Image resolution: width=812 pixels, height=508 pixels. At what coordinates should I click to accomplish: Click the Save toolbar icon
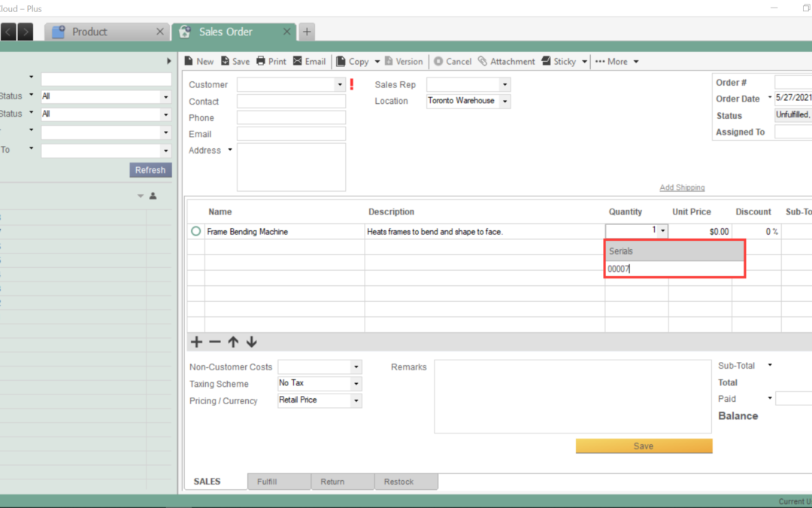coord(226,62)
